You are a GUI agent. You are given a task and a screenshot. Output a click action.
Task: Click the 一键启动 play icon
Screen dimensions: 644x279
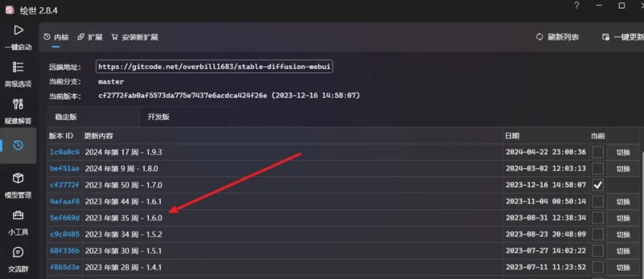coord(19,31)
